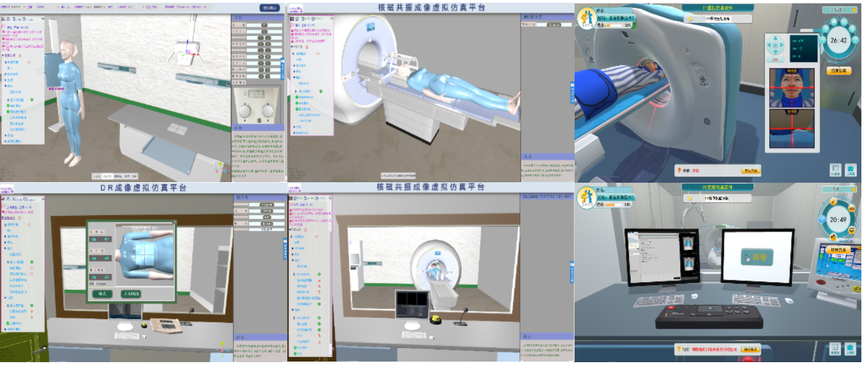Click the play arrow in top CT step bar

pos(690,19)
